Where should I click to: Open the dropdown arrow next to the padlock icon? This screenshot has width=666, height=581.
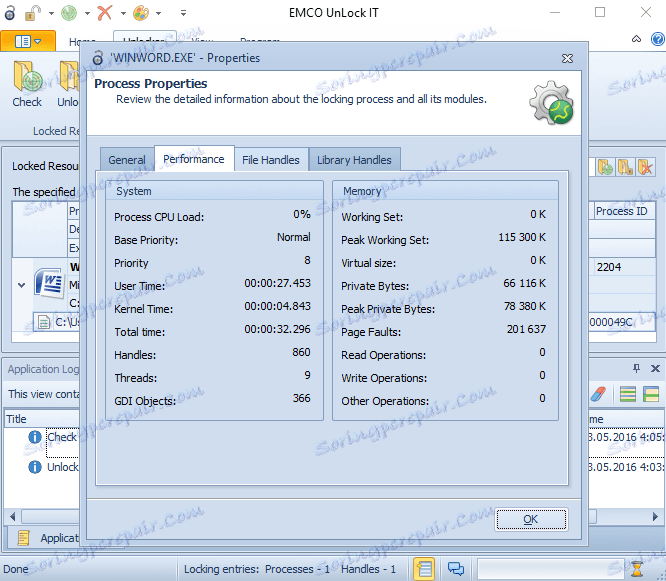[x=51, y=14]
